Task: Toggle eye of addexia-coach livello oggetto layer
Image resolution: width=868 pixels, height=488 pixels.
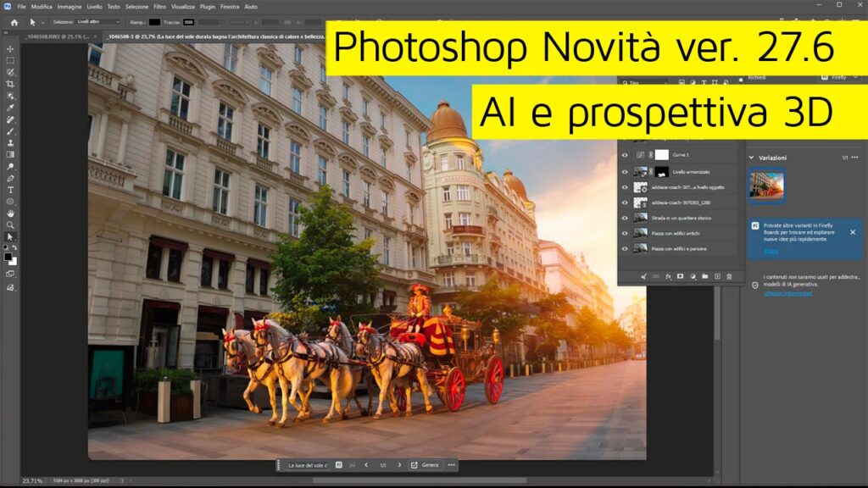Action: pyautogui.click(x=625, y=187)
